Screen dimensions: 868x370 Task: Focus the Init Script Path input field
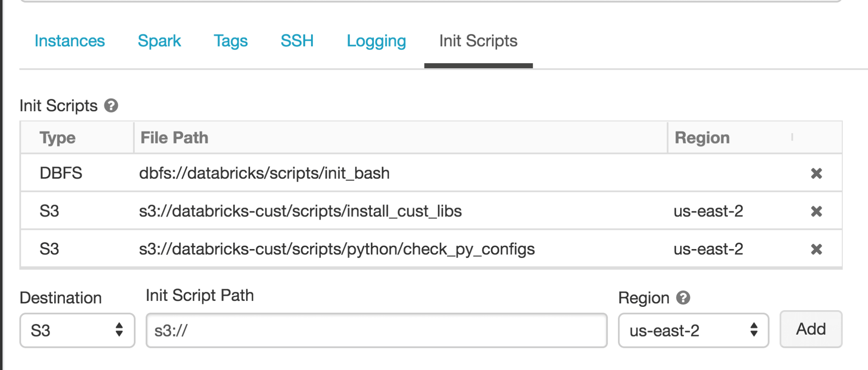[376, 331]
